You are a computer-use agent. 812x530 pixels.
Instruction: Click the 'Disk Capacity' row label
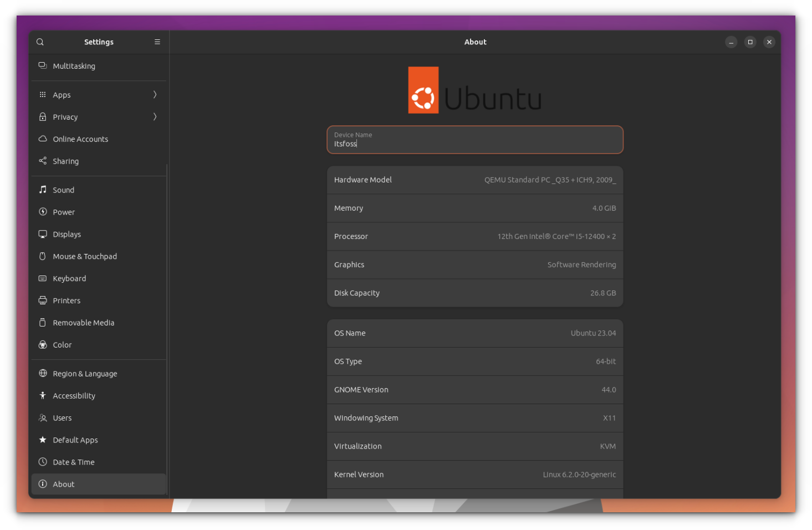(357, 293)
